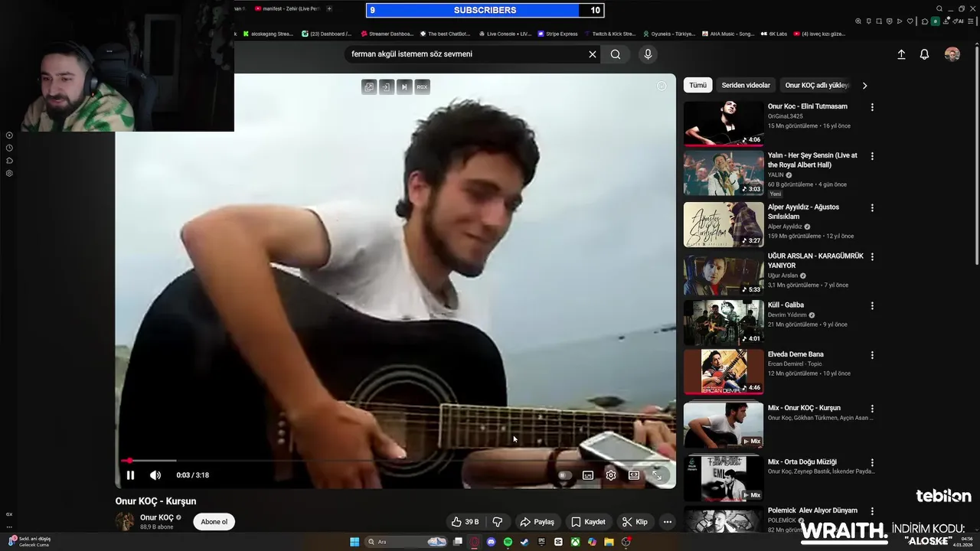Open more actions (three dots) under the video

point(668,522)
